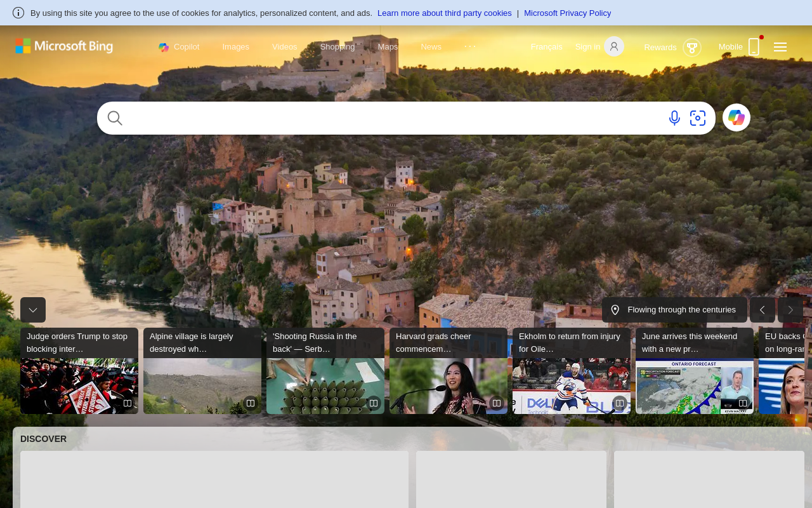The width and height of the screenshot is (812, 508).
Task: Click the magnifying glass search icon
Action: click(x=114, y=117)
